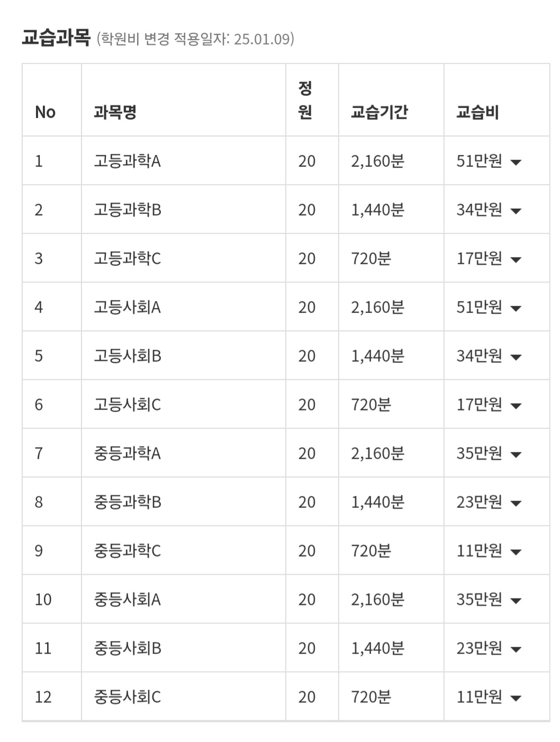Click the 교습비 column header

pyautogui.click(x=477, y=112)
